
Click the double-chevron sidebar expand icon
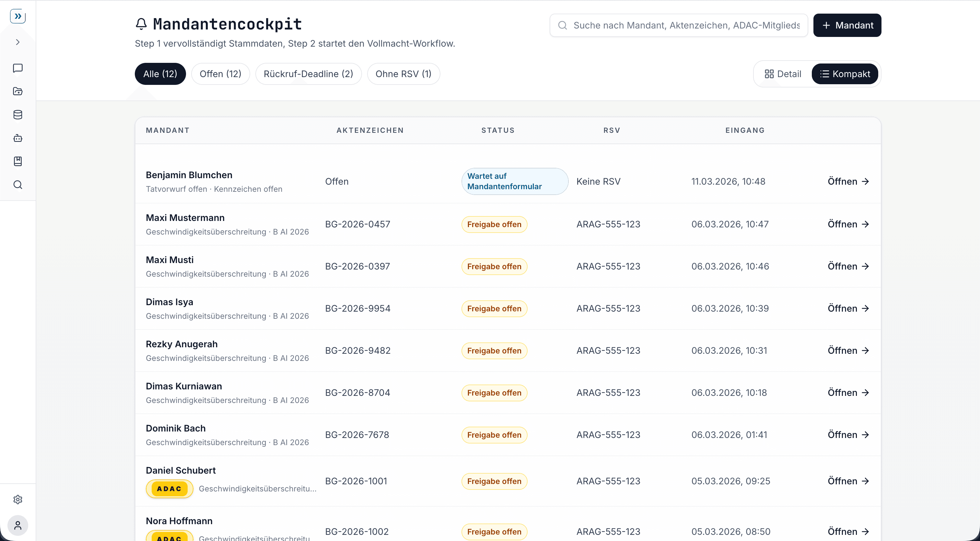(17, 16)
